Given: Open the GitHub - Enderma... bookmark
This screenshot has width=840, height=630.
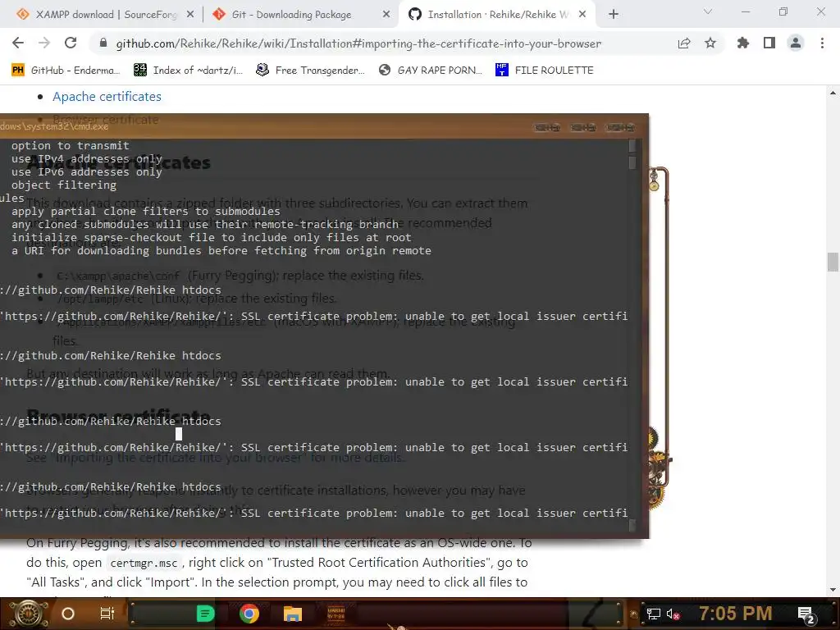Looking at the screenshot, I should [66, 71].
